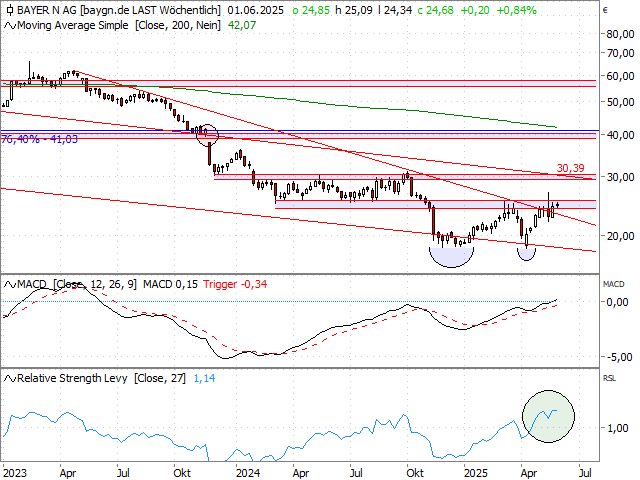Click the small shaded semicircle under April low
Image resolution: width=640 pixels, height=480 pixels.
coord(526,254)
